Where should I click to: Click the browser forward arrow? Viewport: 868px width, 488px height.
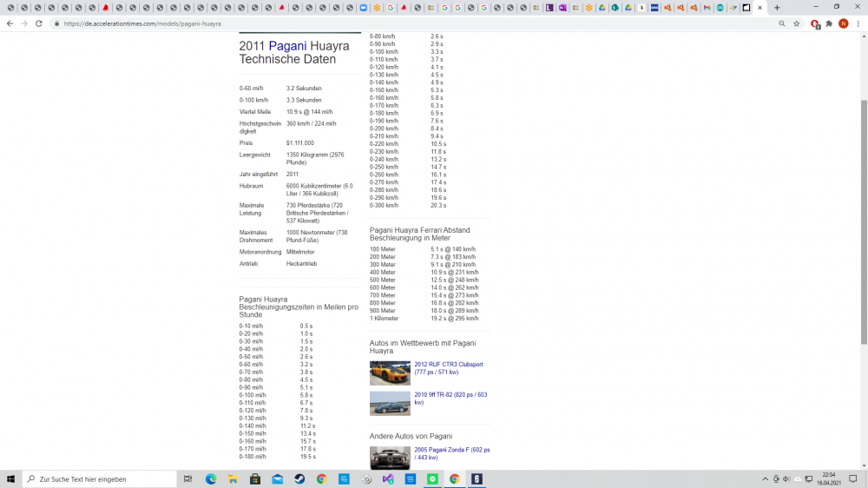[x=24, y=23]
